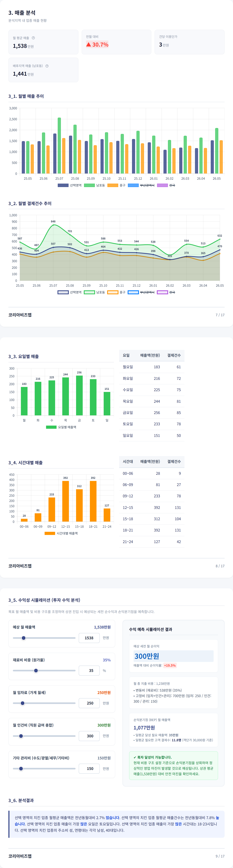
Task: Click the 예상 월 매출액 input showing 1538
Action: coord(89,638)
